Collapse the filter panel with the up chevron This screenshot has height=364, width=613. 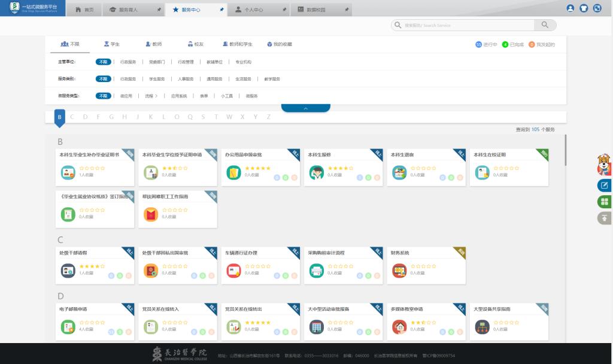coord(305,108)
